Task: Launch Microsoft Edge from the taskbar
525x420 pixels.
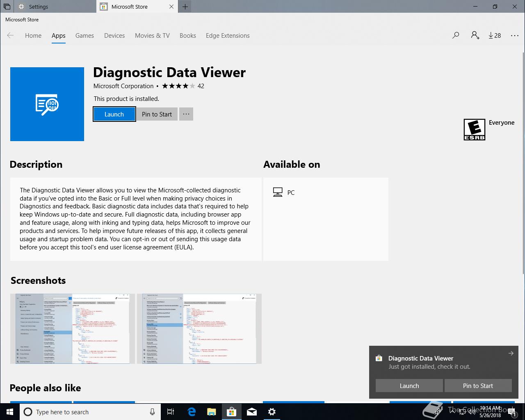Action: click(x=192, y=412)
